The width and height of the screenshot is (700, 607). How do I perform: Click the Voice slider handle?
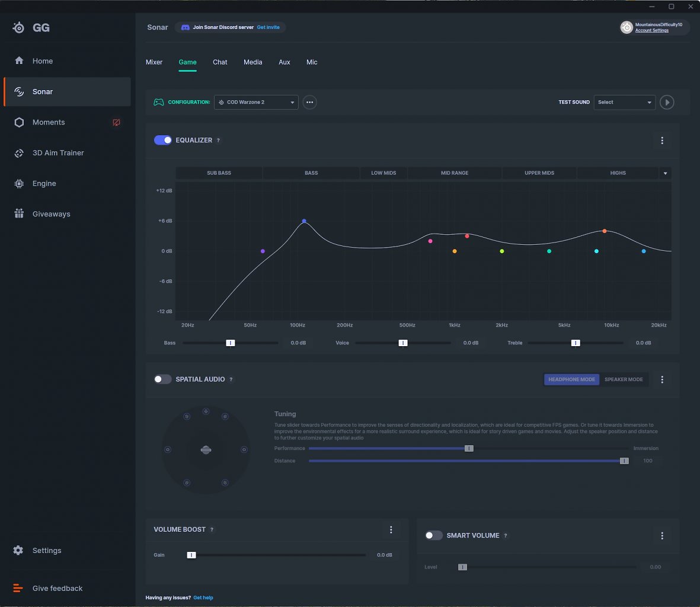[403, 343]
